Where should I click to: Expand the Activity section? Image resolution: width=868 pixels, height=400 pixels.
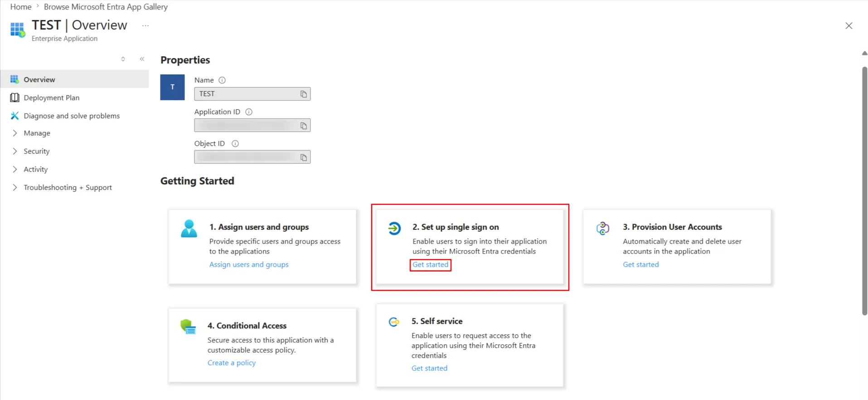pyautogui.click(x=15, y=169)
